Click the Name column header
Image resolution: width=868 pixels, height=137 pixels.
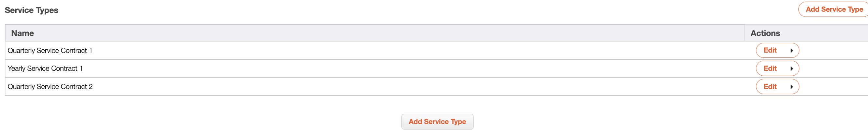22,33
